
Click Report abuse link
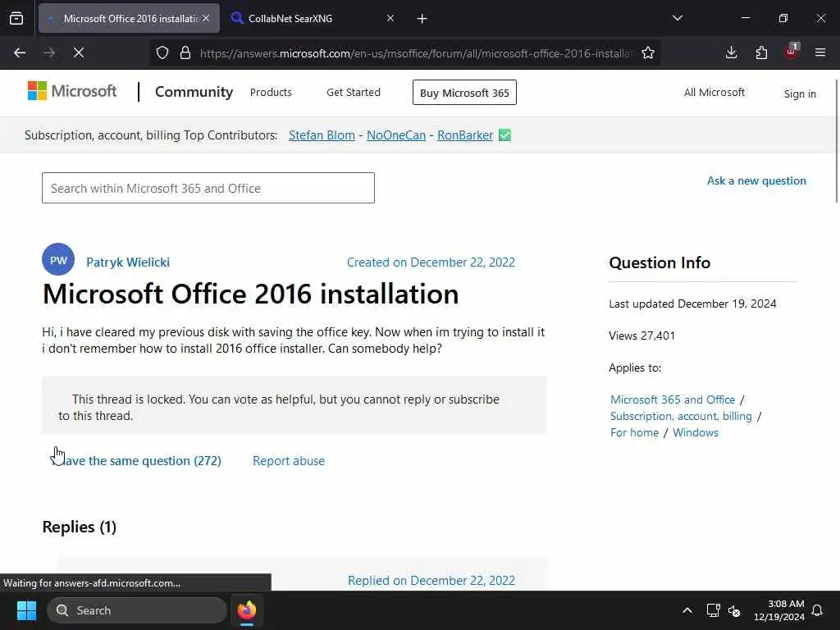pyautogui.click(x=289, y=461)
